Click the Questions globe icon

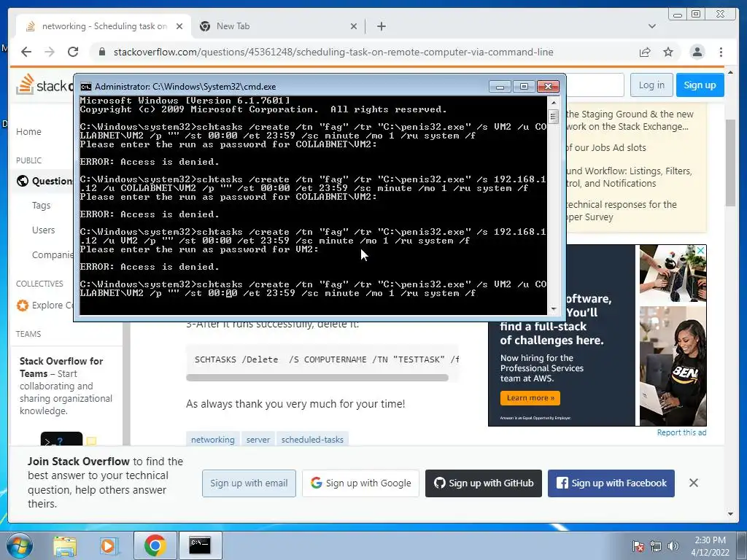[22, 181]
